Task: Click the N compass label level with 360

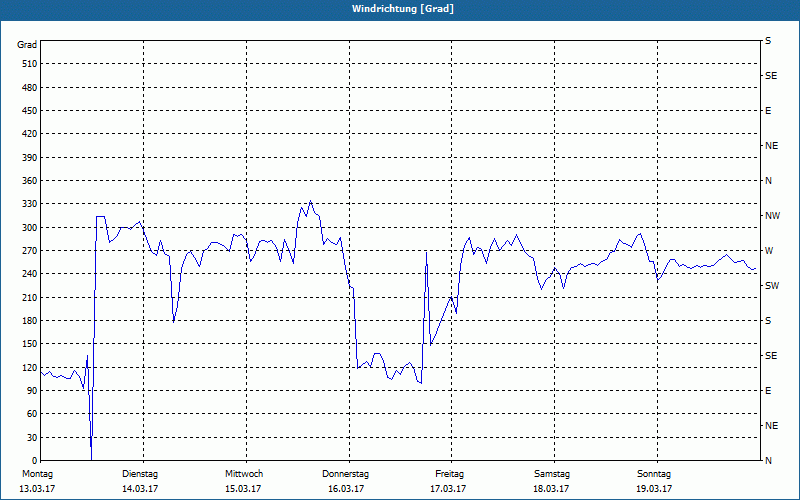Action: [x=768, y=181]
